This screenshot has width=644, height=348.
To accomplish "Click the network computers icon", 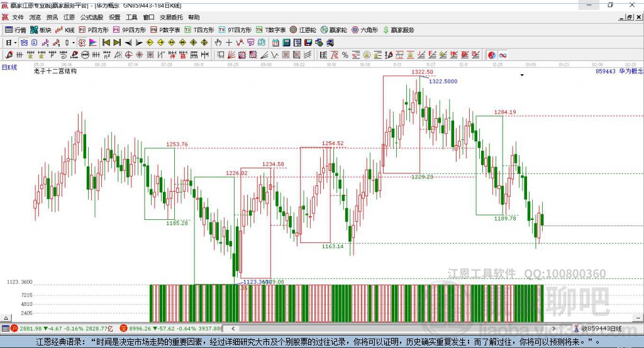I will coord(319,43).
